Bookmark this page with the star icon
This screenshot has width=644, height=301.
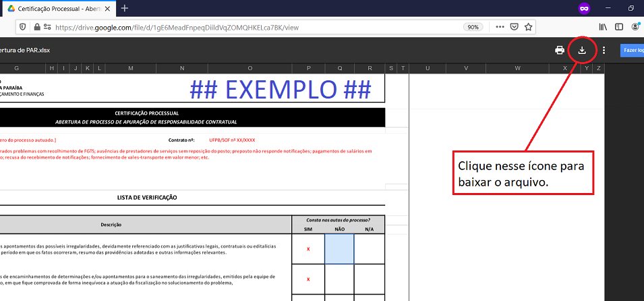(x=529, y=27)
